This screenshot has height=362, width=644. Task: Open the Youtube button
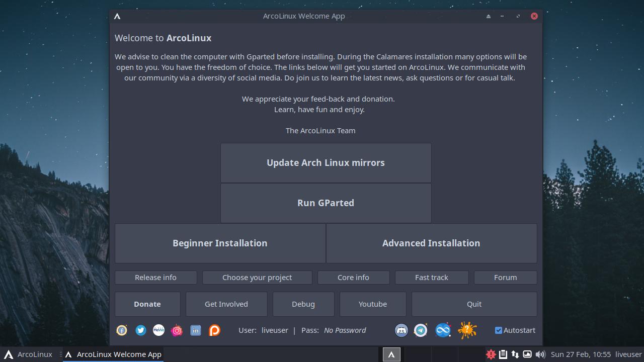(x=373, y=304)
